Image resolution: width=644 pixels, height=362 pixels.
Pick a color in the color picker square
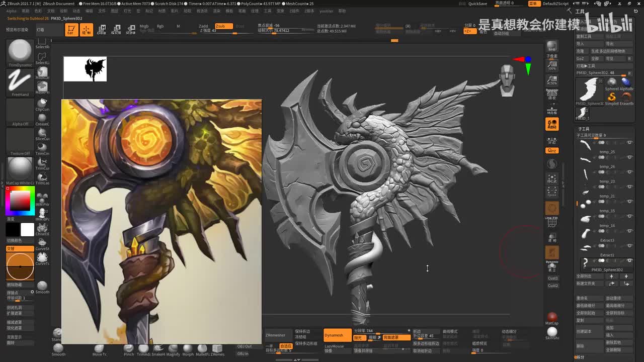pyautogui.click(x=20, y=201)
